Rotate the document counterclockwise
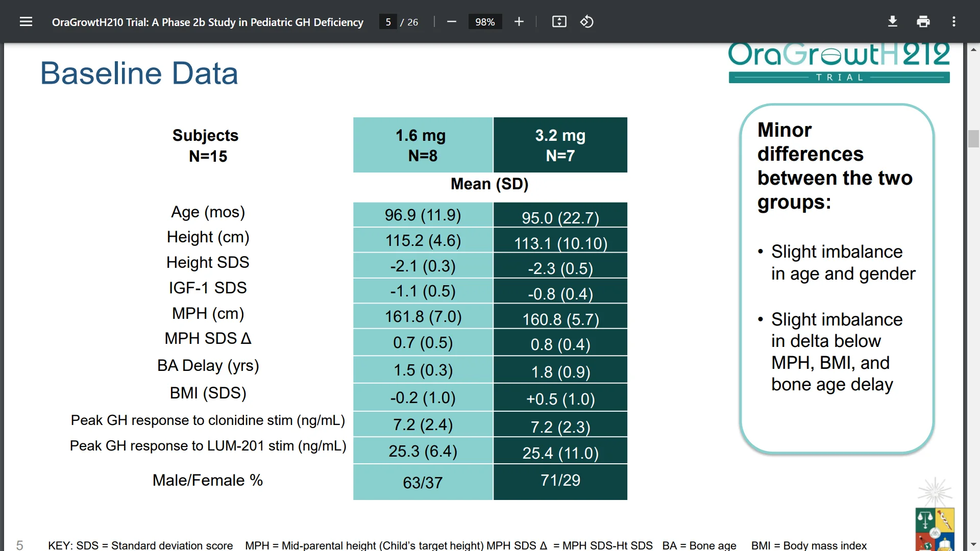 tap(587, 21)
